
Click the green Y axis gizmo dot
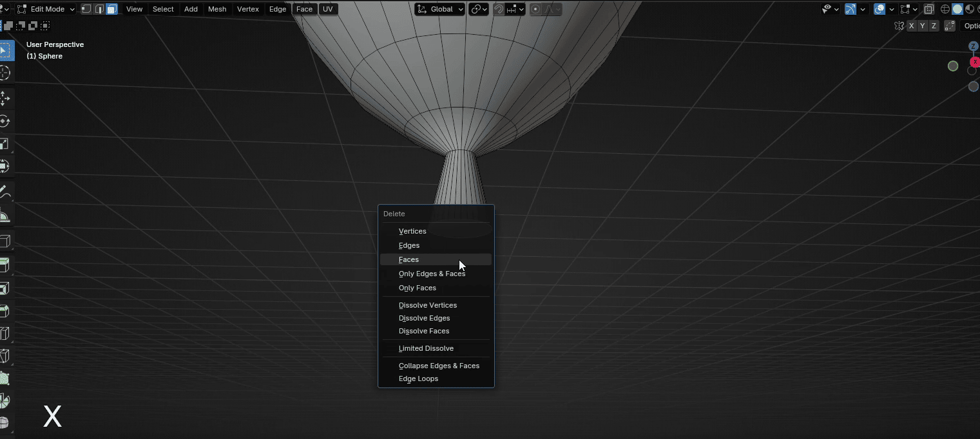[x=953, y=66]
